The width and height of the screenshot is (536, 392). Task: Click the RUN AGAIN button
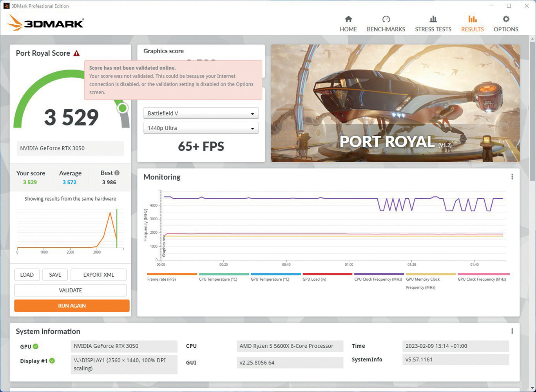[x=72, y=306]
